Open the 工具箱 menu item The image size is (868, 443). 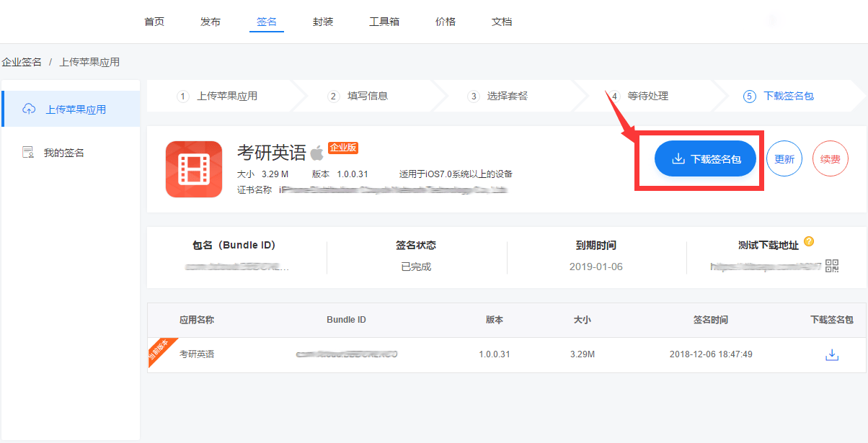click(384, 22)
